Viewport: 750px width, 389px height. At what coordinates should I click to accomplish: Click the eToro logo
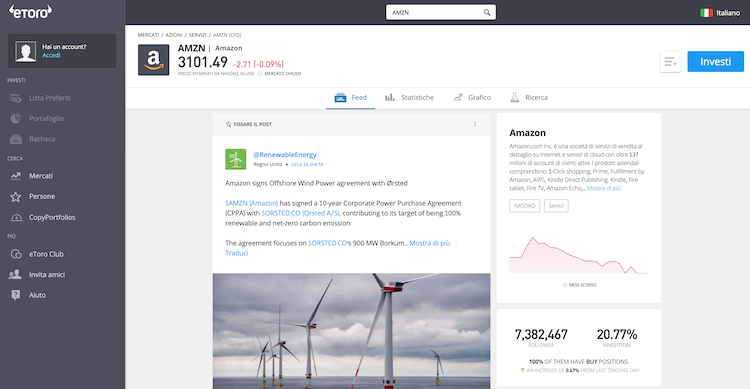click(x=31, y=12)
